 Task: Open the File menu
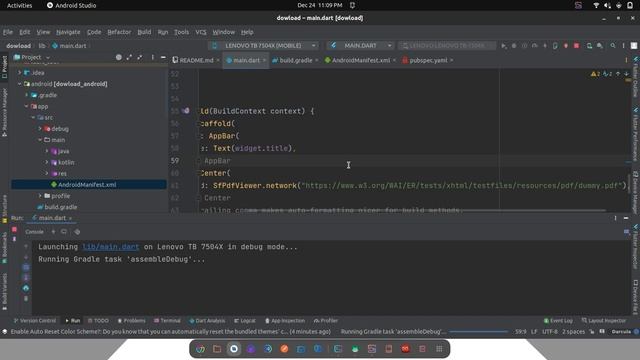(x=8, y=32)
